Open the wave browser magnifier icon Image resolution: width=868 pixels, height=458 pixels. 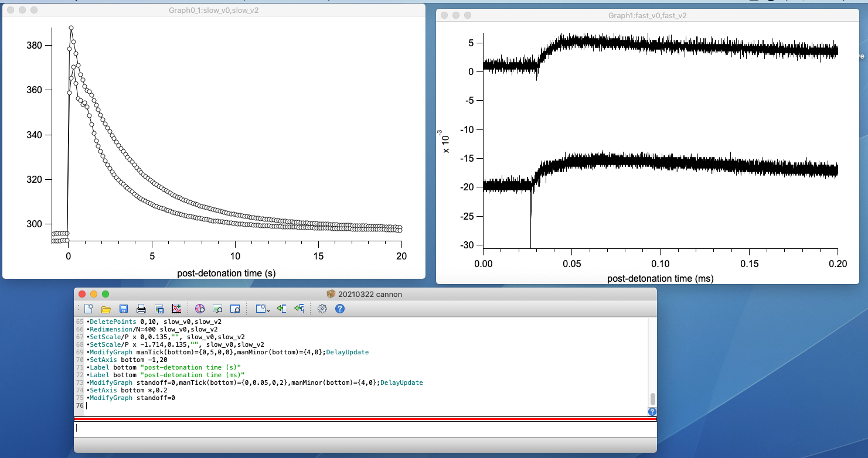(x=200, y=309)
